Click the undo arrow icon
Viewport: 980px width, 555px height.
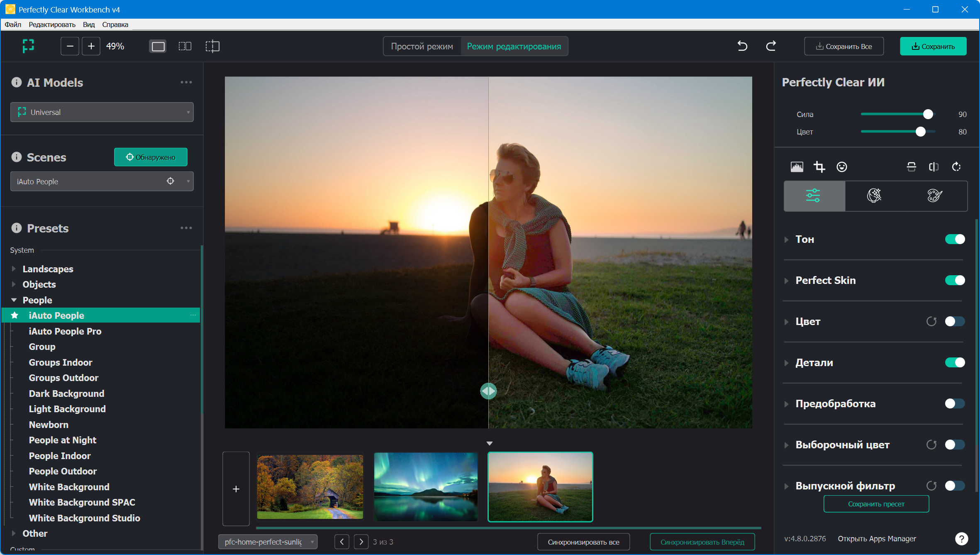coord(742,46)
